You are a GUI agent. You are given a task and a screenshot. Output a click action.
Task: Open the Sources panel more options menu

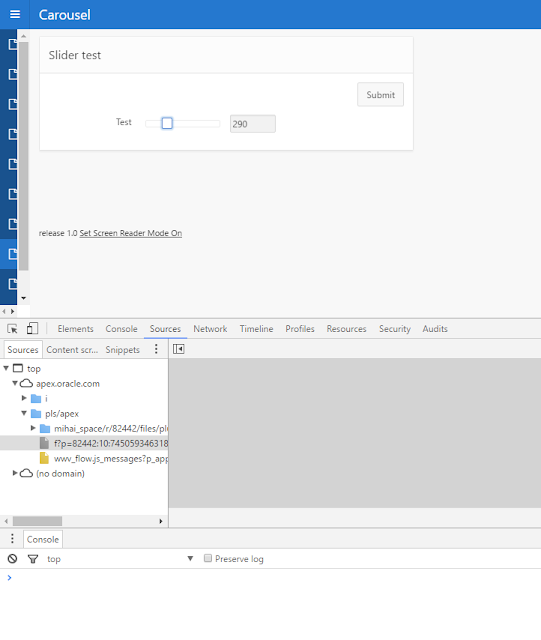coord(156,349)
